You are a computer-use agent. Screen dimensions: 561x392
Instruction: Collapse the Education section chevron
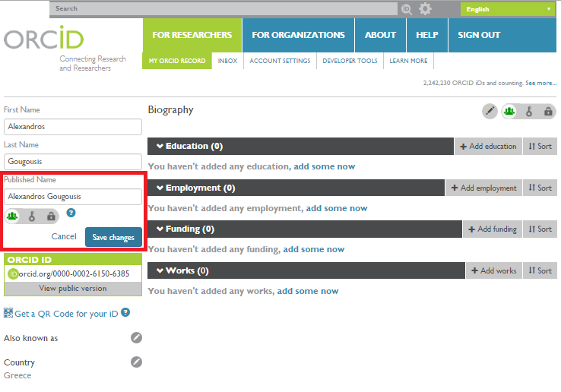160,146
